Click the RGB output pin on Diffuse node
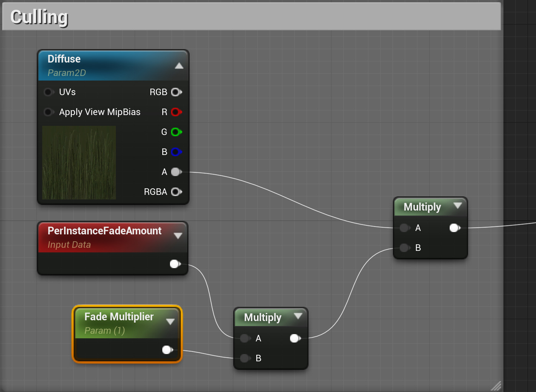536x392 pixels. click(176, 92)
